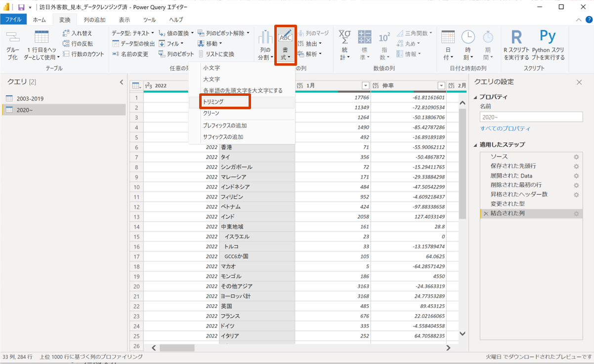594x364 pixels.
Task: Open the 値の置換 dropdown
Action: coord(176,33)
